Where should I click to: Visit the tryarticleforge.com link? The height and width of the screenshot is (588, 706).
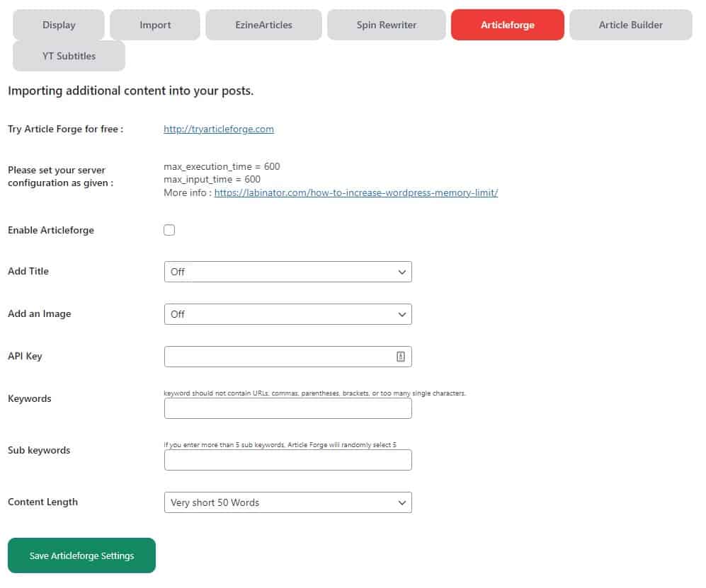(x=219, y=129)
